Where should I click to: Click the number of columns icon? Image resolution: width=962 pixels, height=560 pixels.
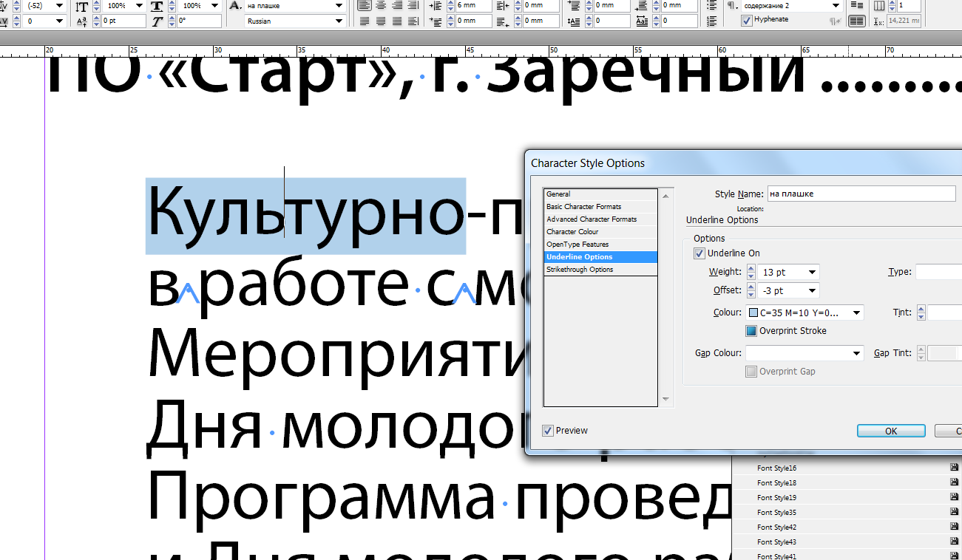point(878,6)
